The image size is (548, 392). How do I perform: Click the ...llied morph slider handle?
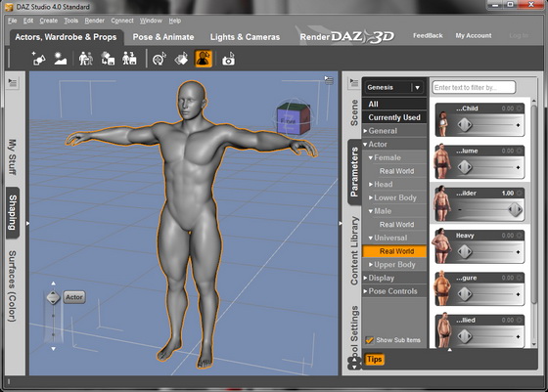click(x=465, y=336)
